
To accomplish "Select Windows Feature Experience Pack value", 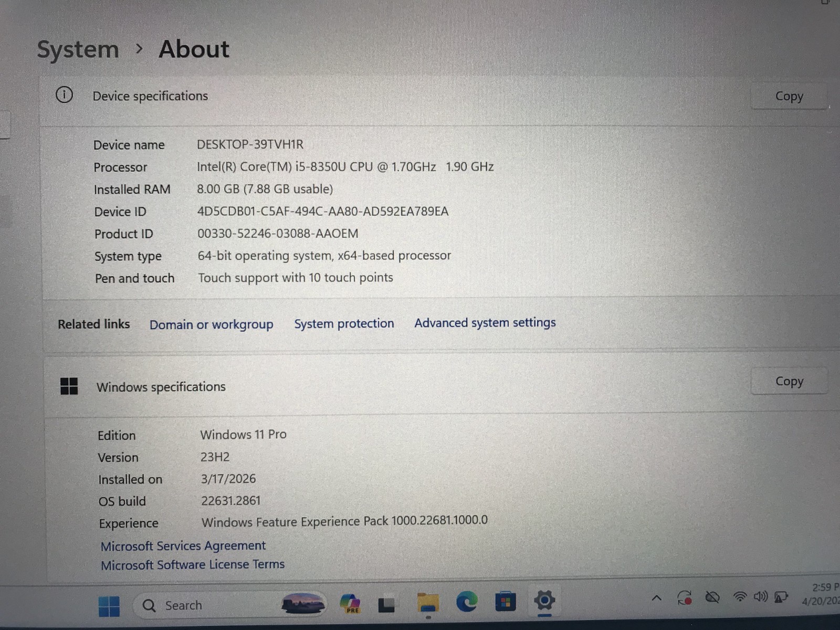I will pos(344,521).
